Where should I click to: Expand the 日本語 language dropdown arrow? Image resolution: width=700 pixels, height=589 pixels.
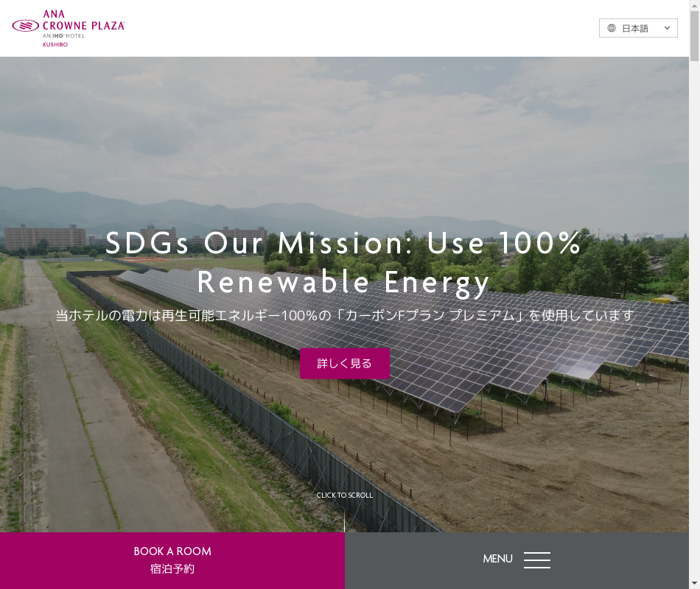[667, 28]
